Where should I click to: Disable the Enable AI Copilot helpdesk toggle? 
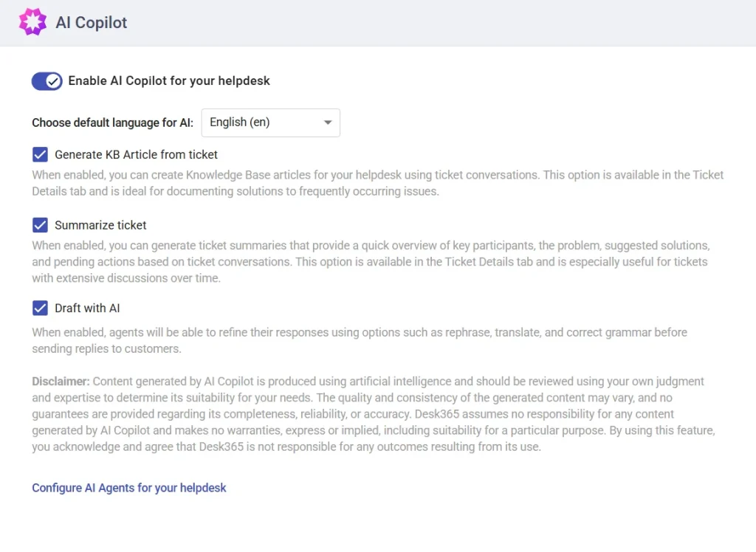pos(47,81)
